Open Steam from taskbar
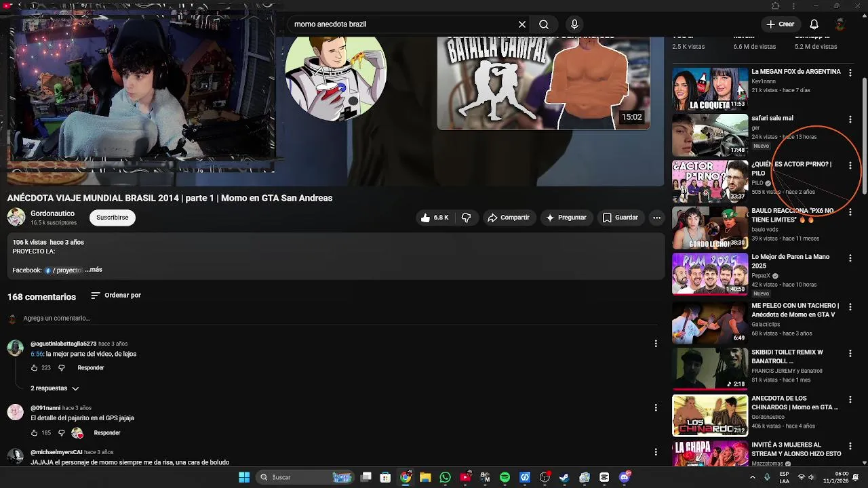The image size is (868, 488). click(564, 477)
